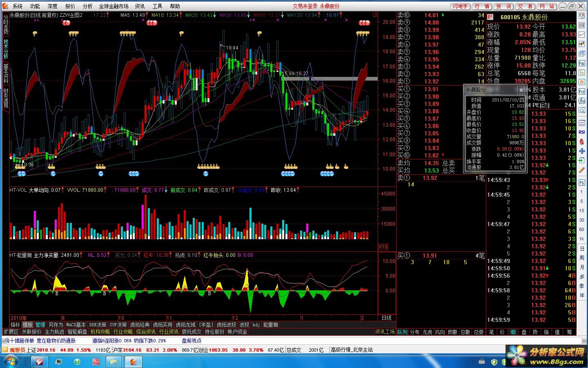Click the X10 volume scale label
588x368 pixels.
point(383,247)
